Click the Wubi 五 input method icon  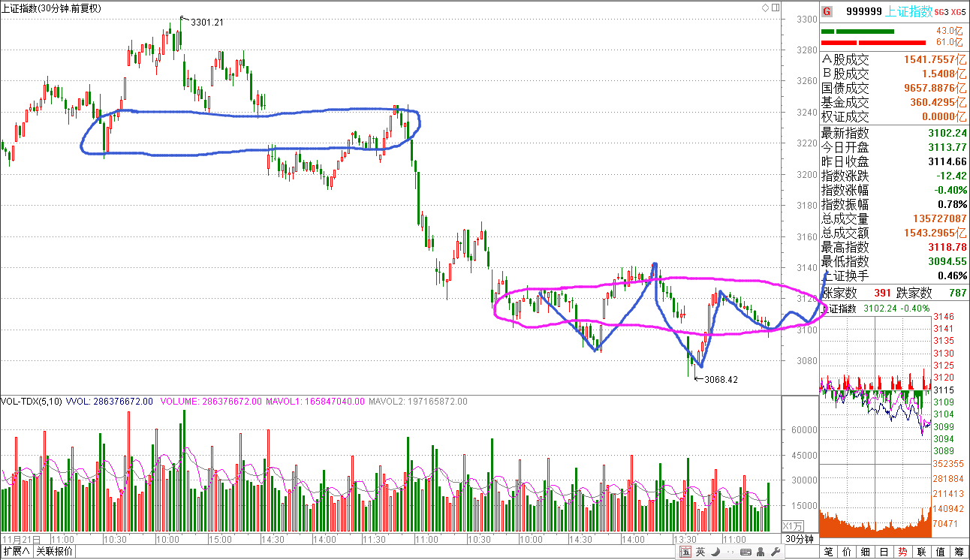685,552
